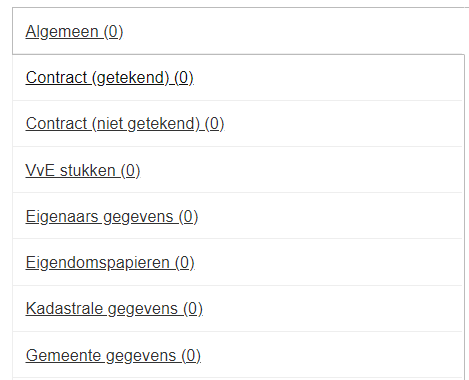Image resolution: width=469 pixels, height=380 pixels.
Task: Open the Eigendomspapieren link
Action: pyautogui.click(x=110, y=263)
